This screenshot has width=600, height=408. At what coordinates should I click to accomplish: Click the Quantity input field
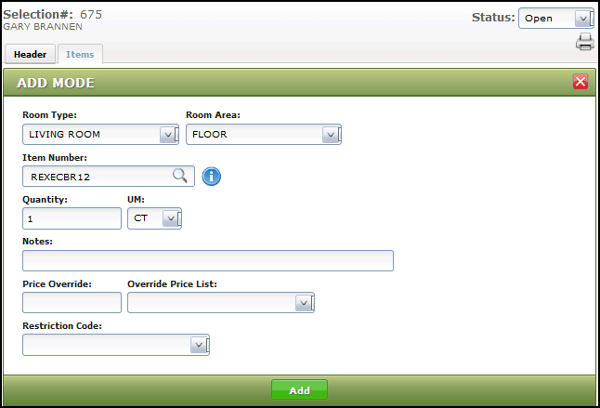click(72, 219)
